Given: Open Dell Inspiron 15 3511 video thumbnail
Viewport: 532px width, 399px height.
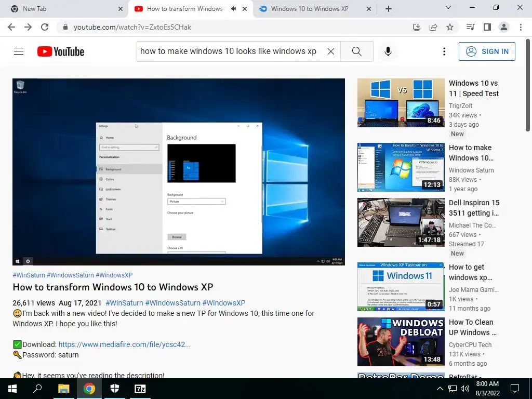Looking at the screenshot, I should (x=401, y=222).
